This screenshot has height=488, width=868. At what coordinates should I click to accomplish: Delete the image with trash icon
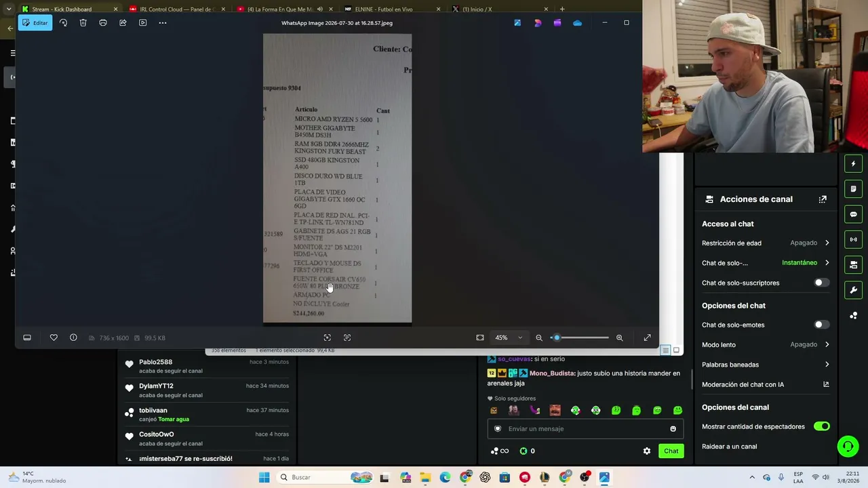click(83, 23)
